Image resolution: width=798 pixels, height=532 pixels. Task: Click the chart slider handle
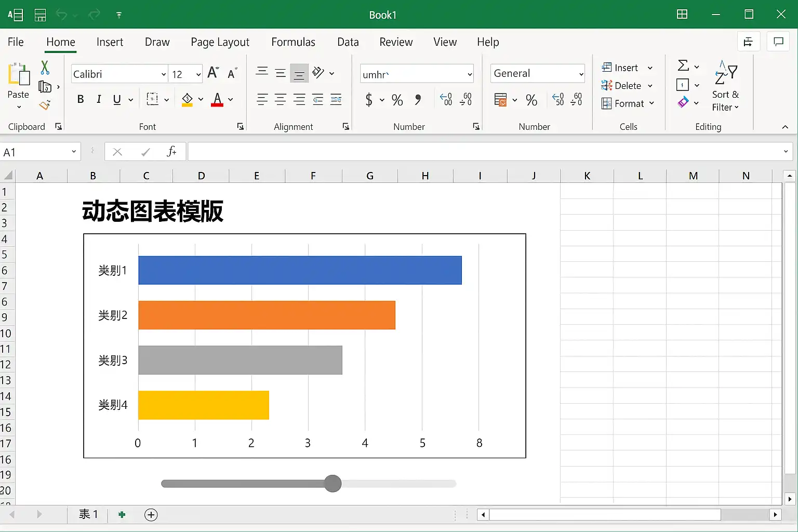[x=332, y=484]
